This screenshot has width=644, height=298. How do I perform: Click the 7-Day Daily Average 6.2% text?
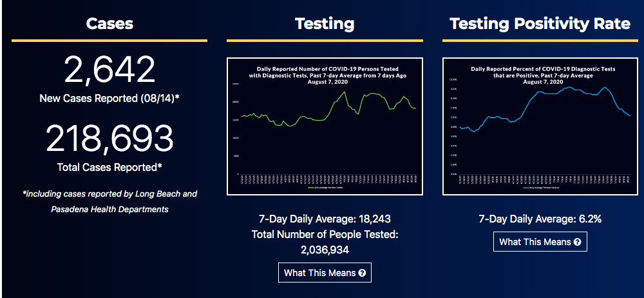(540, 219)
